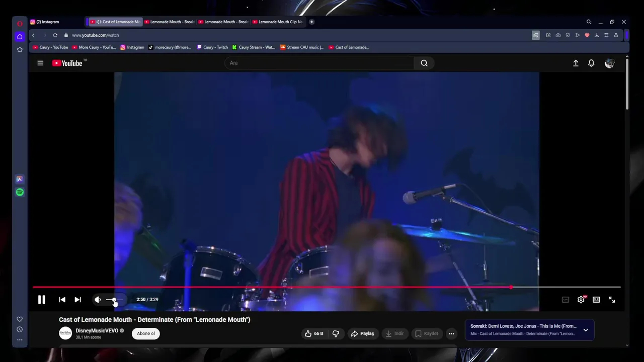Select the Cast of Lemonade Mouth tab
Viewport: 644px width, 362px height.
pos(115,22)
